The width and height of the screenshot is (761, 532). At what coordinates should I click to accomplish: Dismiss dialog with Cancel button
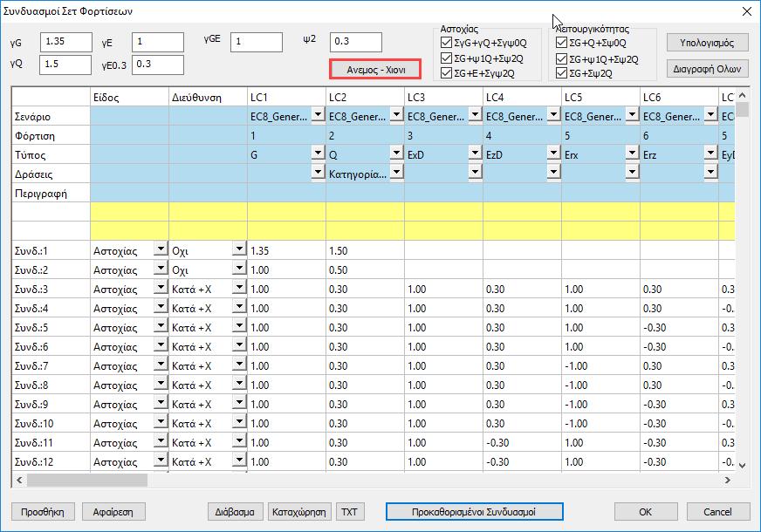coord(718,512)
